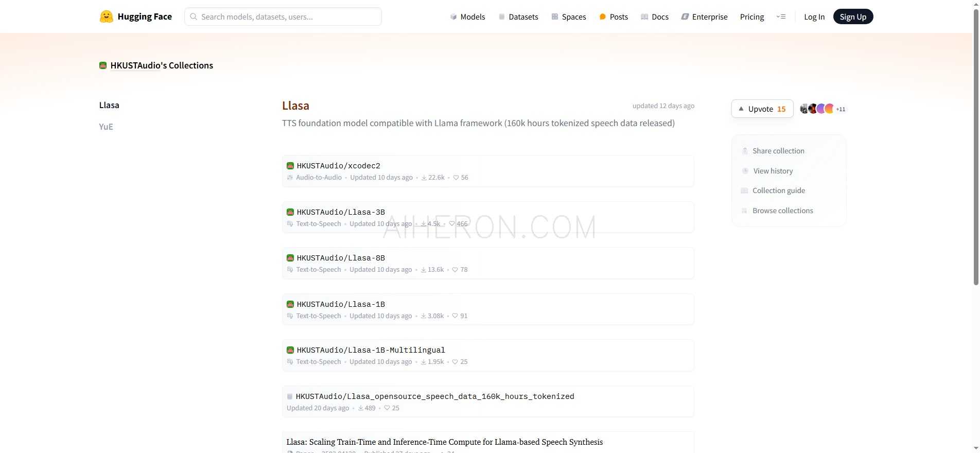
Task: Click the dataset icon beside Llasa_opensource_speech_data
Action: click(290, 396)
